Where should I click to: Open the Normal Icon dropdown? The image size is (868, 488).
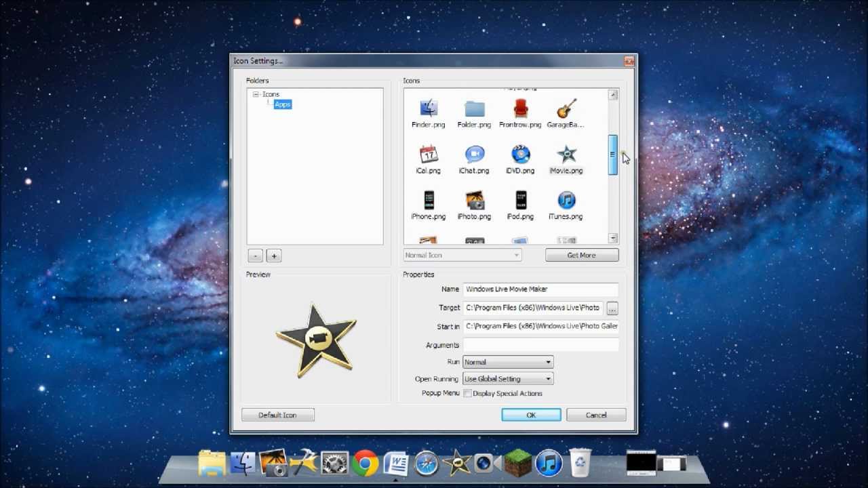tap(462, 256)
